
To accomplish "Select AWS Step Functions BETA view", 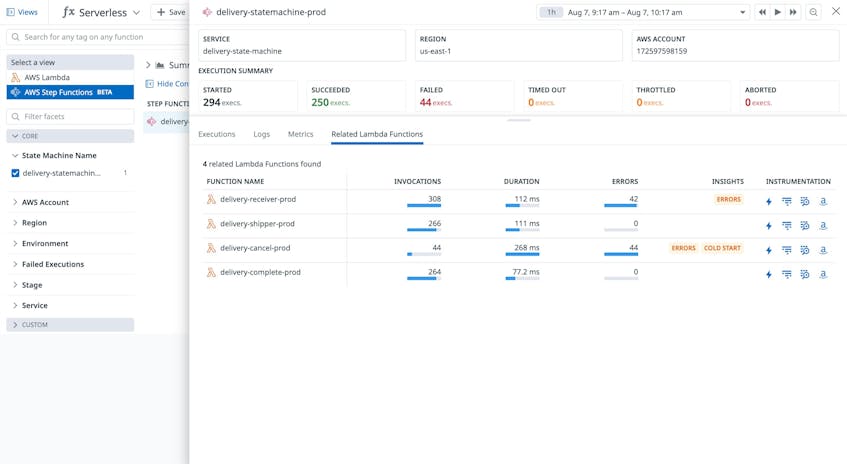I will [x=70, y=92].
